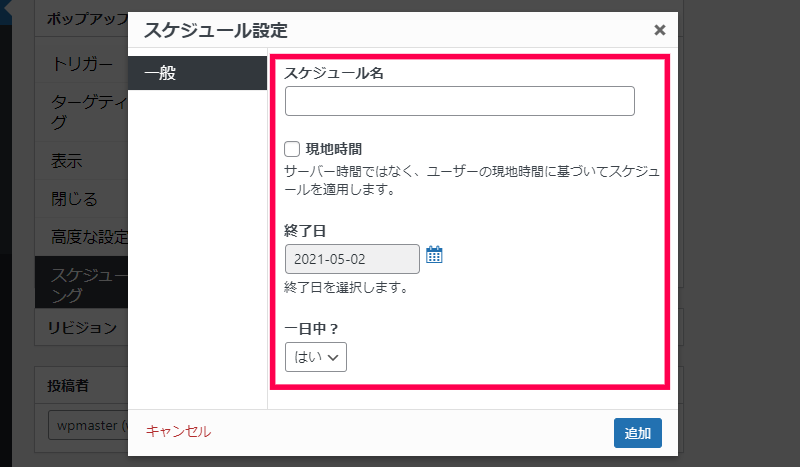Click the リビジョン panel header

pyautogui.click(x=82, y=327)
